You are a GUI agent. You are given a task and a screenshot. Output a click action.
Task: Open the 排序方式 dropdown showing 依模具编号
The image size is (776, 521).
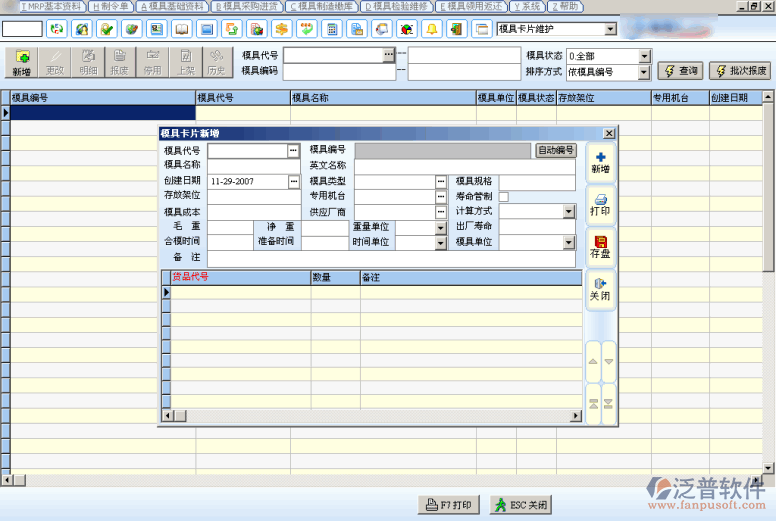[644, 72]
